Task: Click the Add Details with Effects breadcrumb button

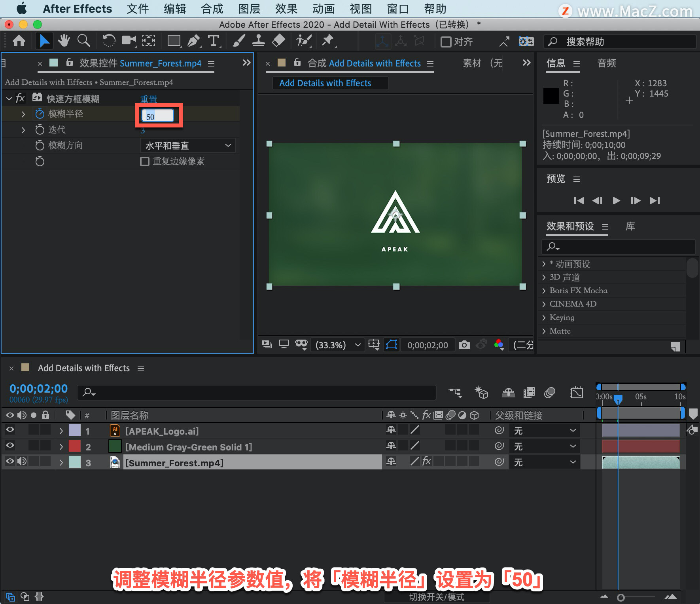Action: click(x=330, y=83)
